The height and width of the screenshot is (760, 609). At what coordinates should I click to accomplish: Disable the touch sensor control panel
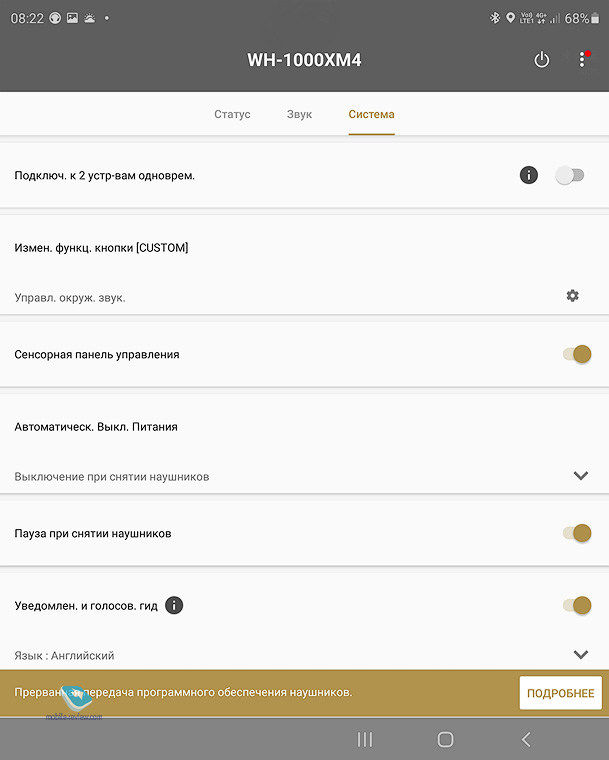(x=577, y=354)
